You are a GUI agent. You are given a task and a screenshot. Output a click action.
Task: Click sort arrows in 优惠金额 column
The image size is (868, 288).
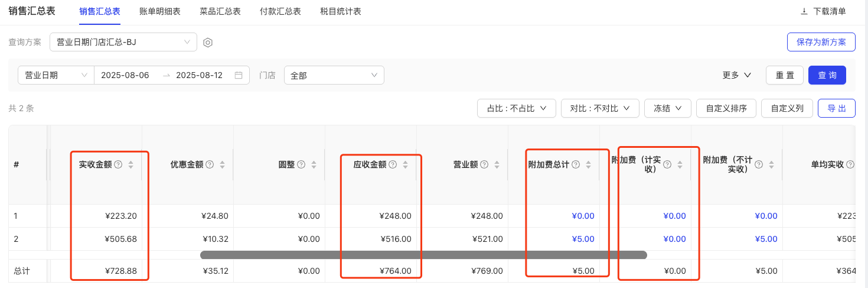pos(222,164)
